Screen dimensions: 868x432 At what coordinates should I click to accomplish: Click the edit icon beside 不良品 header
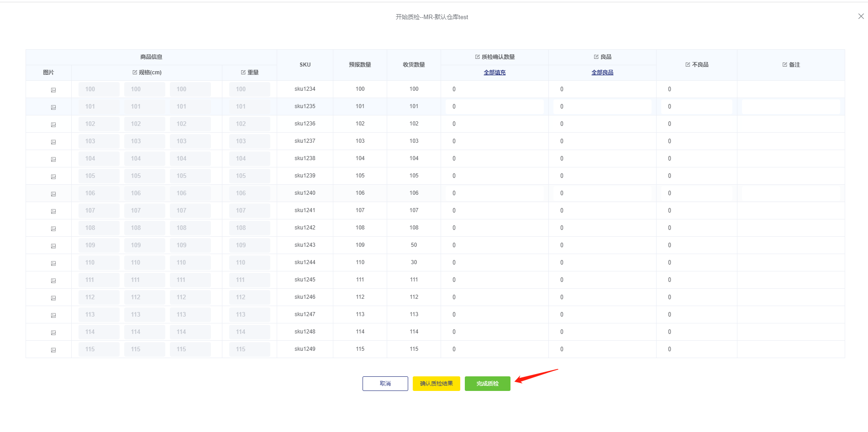pos(688,65)
